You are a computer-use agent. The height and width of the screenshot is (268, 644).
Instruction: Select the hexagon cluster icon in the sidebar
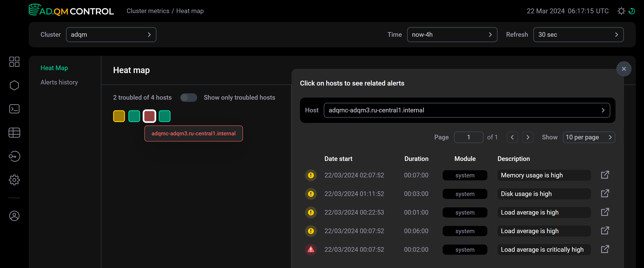14,85
